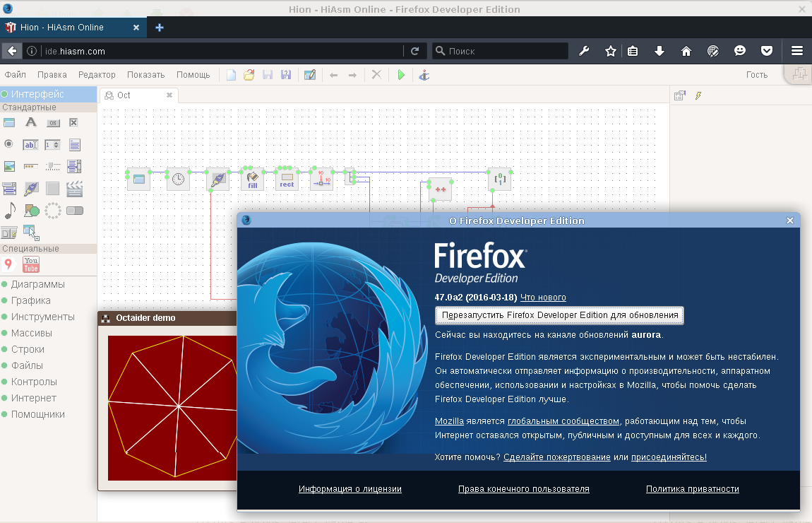
Task: Open the Информация о лицензии link
Action: [x=350, y=489]
